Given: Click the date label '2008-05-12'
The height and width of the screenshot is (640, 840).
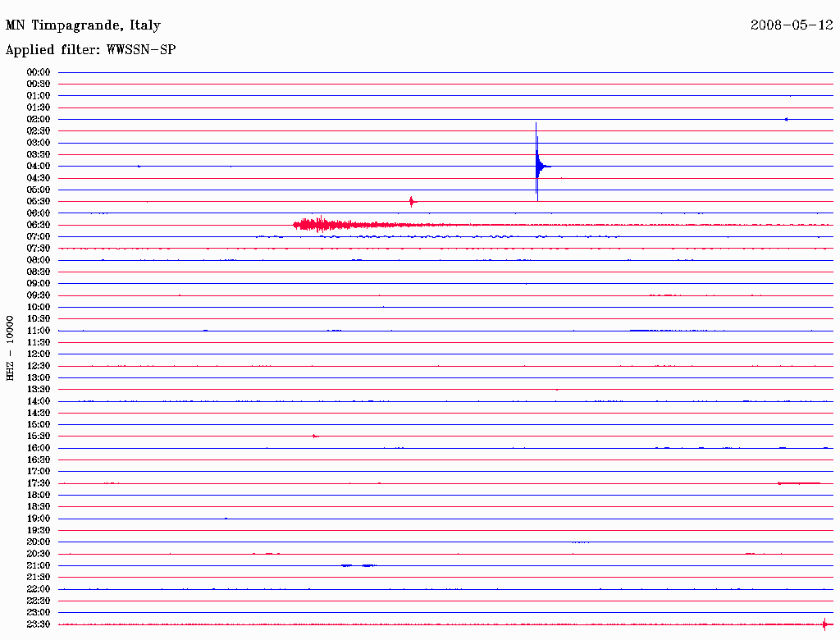Looking at the screenshot, I should click(792, 25).
